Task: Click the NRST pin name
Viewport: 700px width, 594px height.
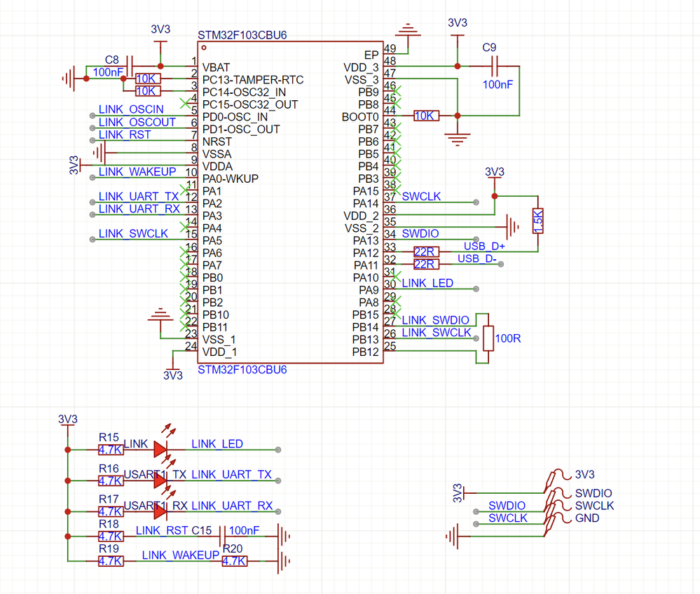Action: pyautogui.click(x=217, y=141)
